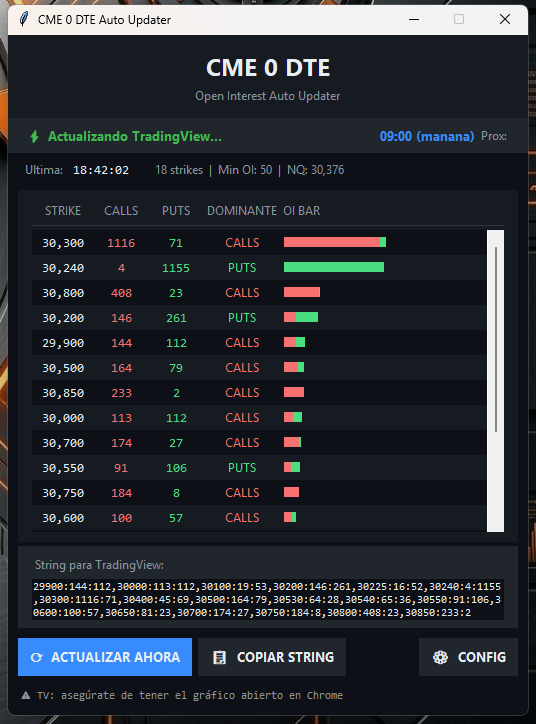Close the CME 0 DTE Auto Updater window

click(505, 19)
